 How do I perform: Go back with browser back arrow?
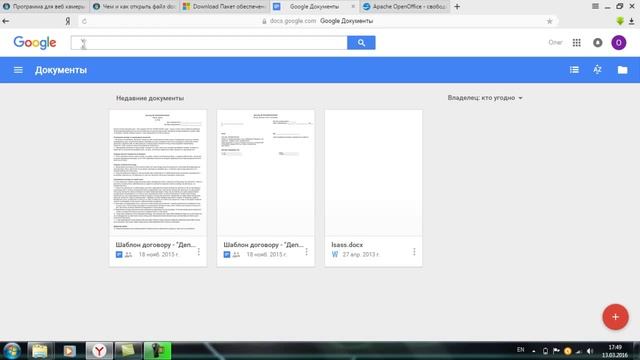pyautogui.click(x=6, y=21)
